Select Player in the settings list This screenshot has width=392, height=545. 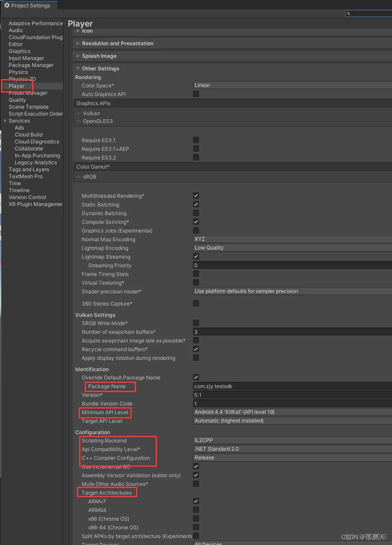(17, 86)
